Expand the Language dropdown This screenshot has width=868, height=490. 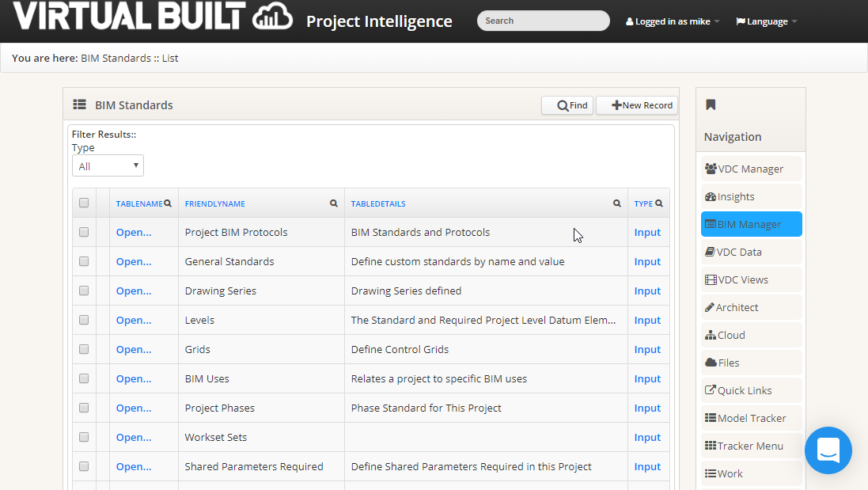(766, 21)
